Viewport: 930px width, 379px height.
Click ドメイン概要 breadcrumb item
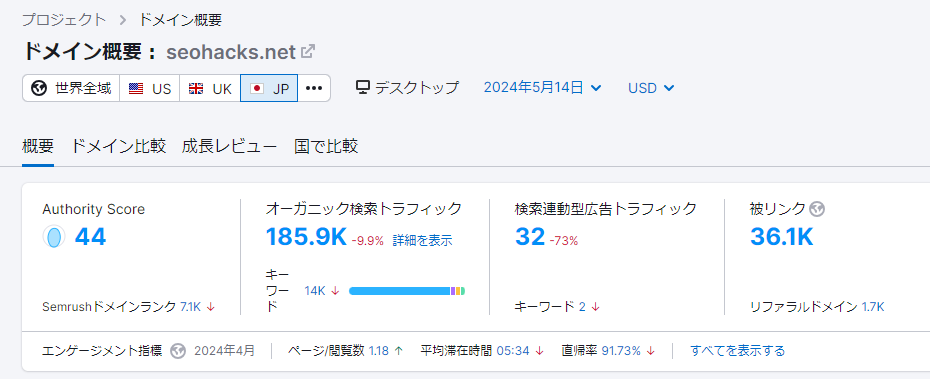coord(180,20)
